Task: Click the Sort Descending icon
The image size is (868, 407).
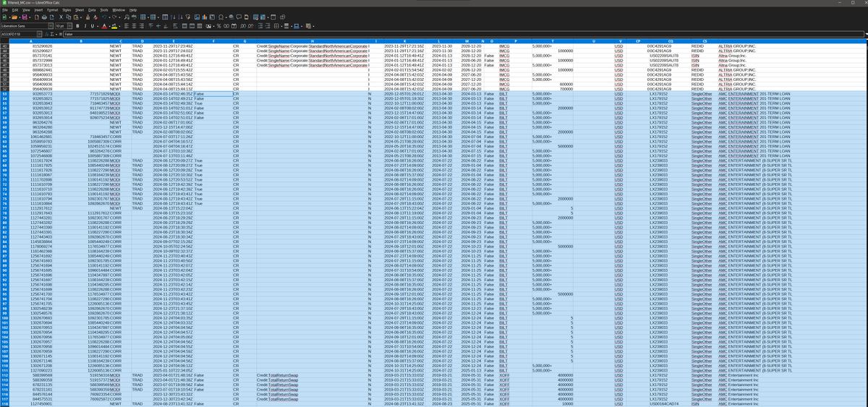Action: pyautogui.click(x=181, y=17)
